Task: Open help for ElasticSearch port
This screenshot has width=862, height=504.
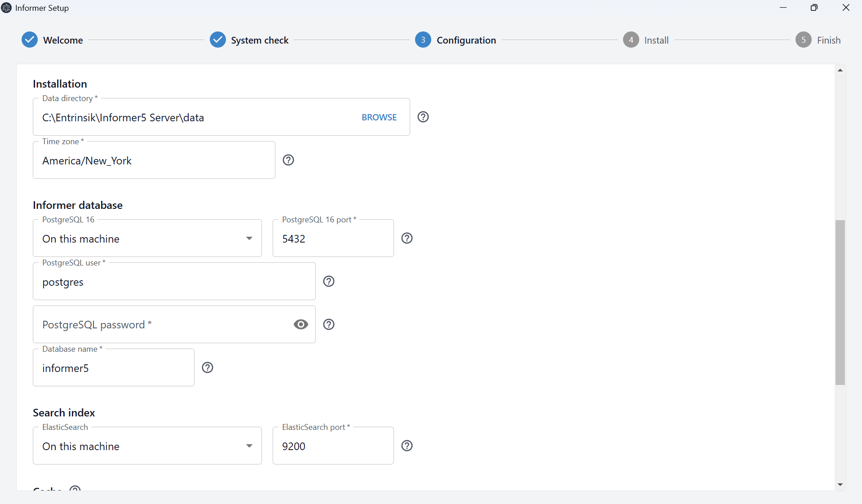Action: [x=407, y=446]
